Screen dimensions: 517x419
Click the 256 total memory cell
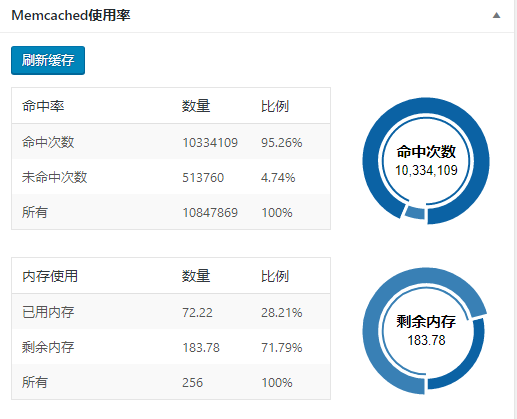(x=192, y=382)
